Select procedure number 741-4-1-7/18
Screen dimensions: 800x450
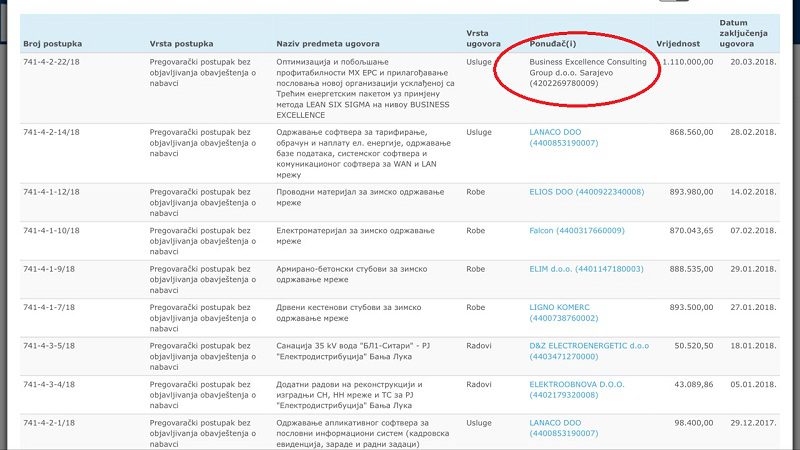49,307
